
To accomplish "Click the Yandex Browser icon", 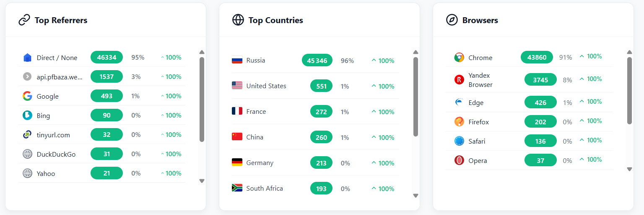I will (x=459, y=80).
